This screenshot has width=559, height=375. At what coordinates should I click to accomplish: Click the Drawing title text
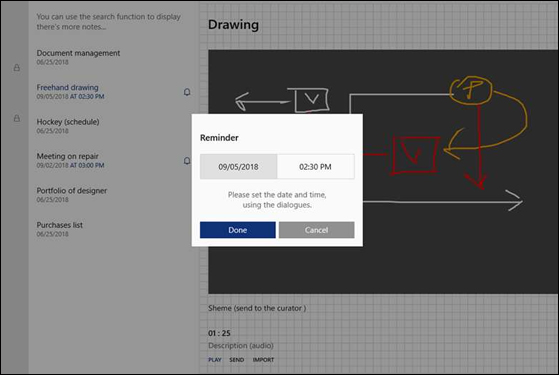point(234,25)
